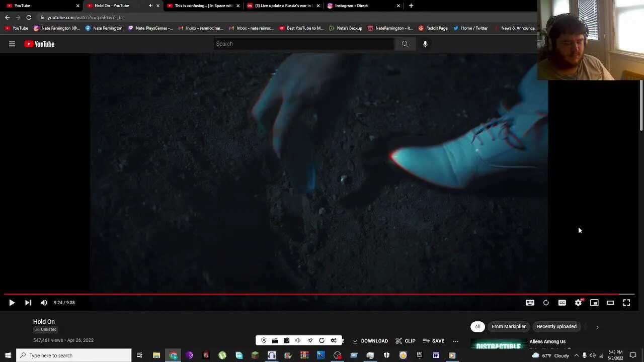Go back in browser history
644x362 pixels.
(x=7, y=17)
